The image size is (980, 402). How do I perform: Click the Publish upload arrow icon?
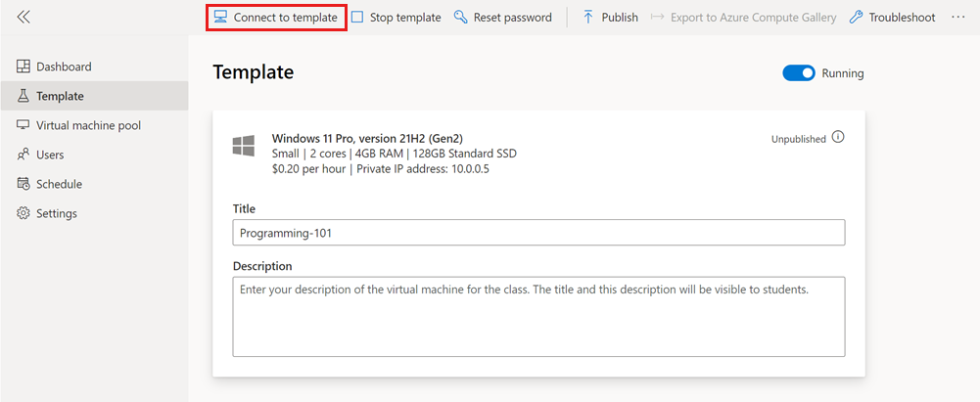coord(587,17)
